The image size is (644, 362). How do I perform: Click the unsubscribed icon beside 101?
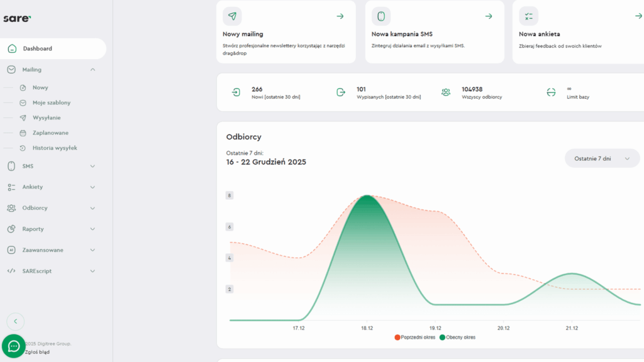(341, 92)
